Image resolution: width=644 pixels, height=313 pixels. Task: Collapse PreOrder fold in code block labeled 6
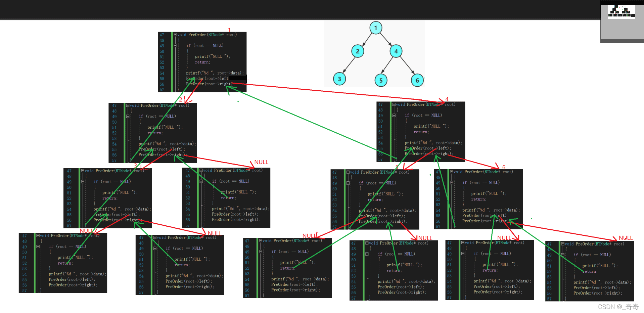(452, 172)
